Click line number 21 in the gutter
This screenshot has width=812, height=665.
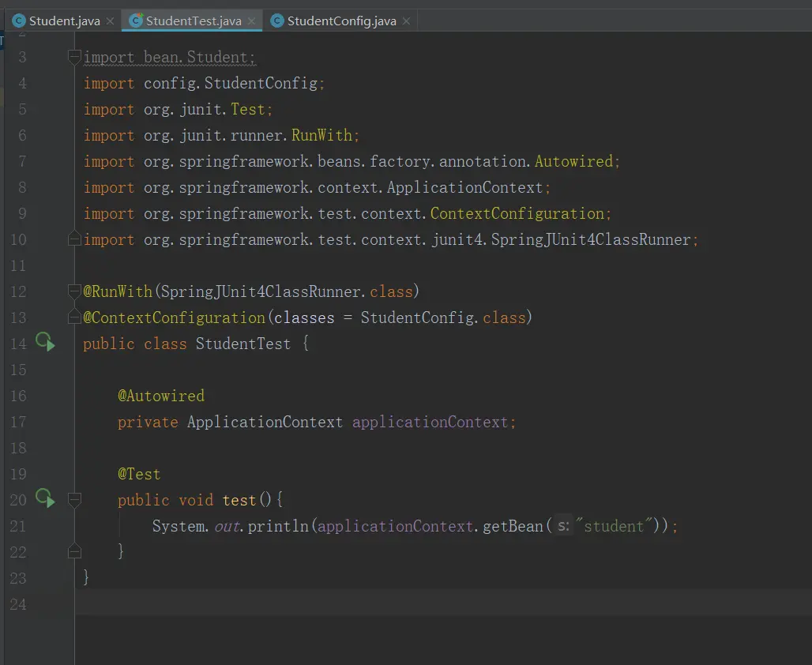(x=18, y=526)
